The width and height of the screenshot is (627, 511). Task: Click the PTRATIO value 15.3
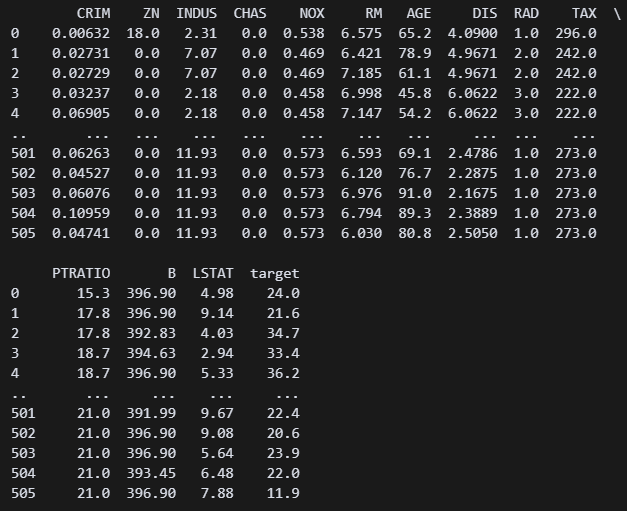[x=94, y=293]
